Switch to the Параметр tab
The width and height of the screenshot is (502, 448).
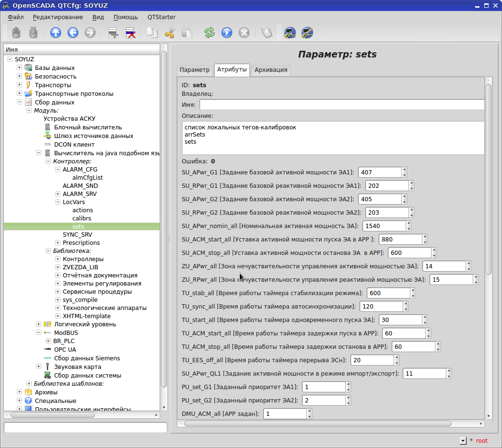click(195, 70)
